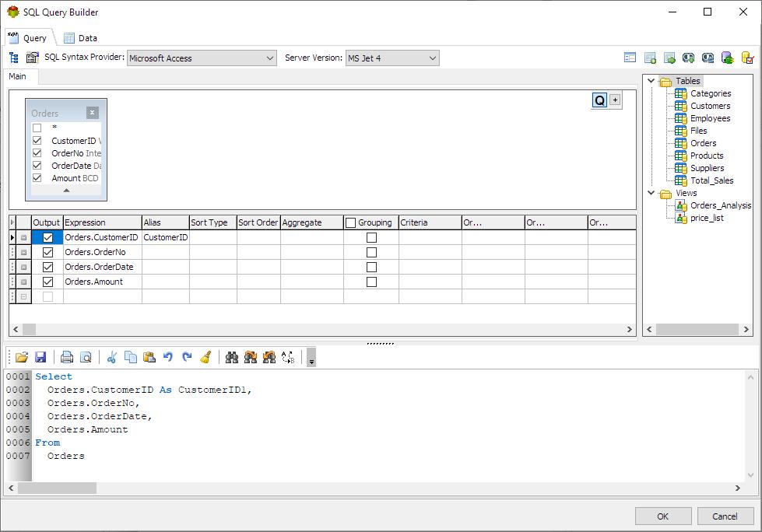The image size is (762, 532).
Task: Check the Grouping column header checkbox
Action: pos(350,222)
